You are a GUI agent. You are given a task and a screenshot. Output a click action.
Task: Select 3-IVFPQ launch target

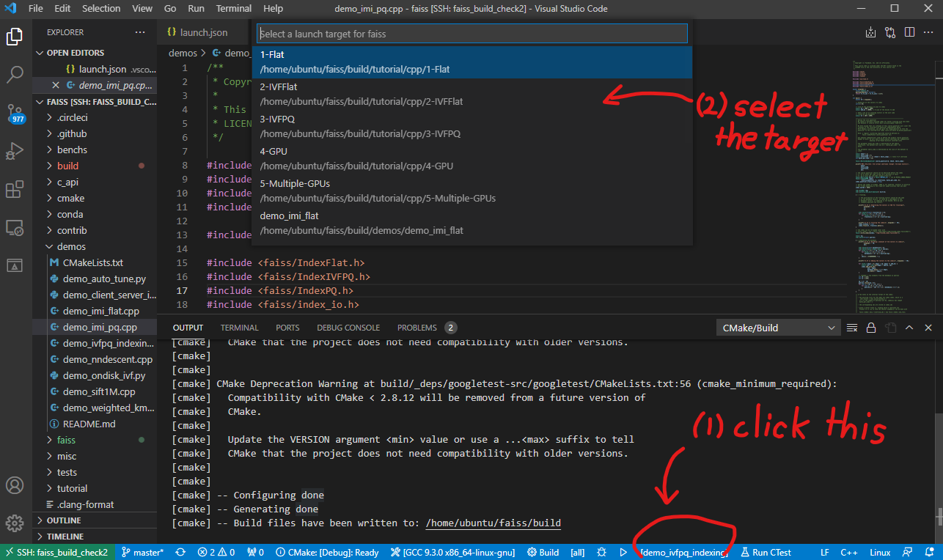[x=472, y=126]
